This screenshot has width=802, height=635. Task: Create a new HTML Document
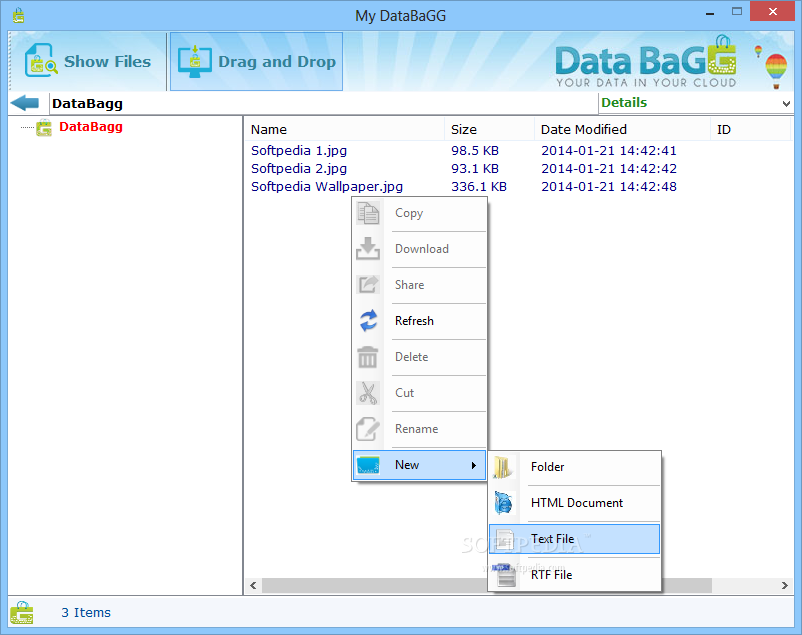pyautogui.click(x=574, y=503)
